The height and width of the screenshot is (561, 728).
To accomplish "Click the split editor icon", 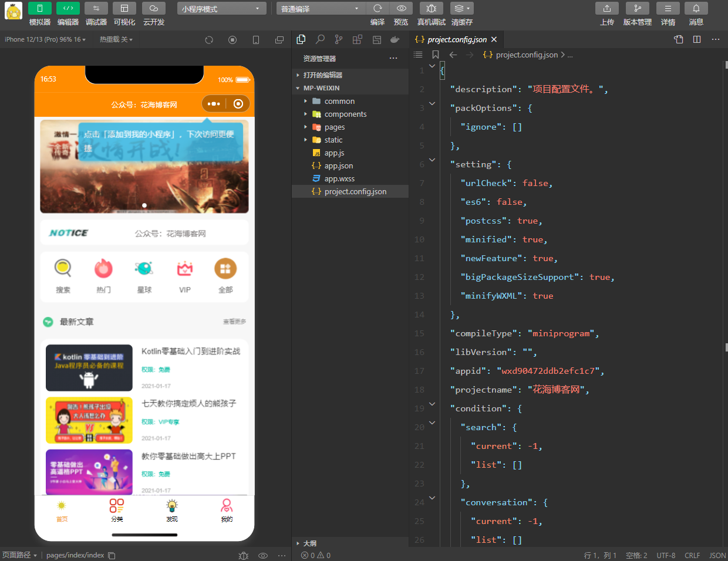I will click(x=697, y=39).
